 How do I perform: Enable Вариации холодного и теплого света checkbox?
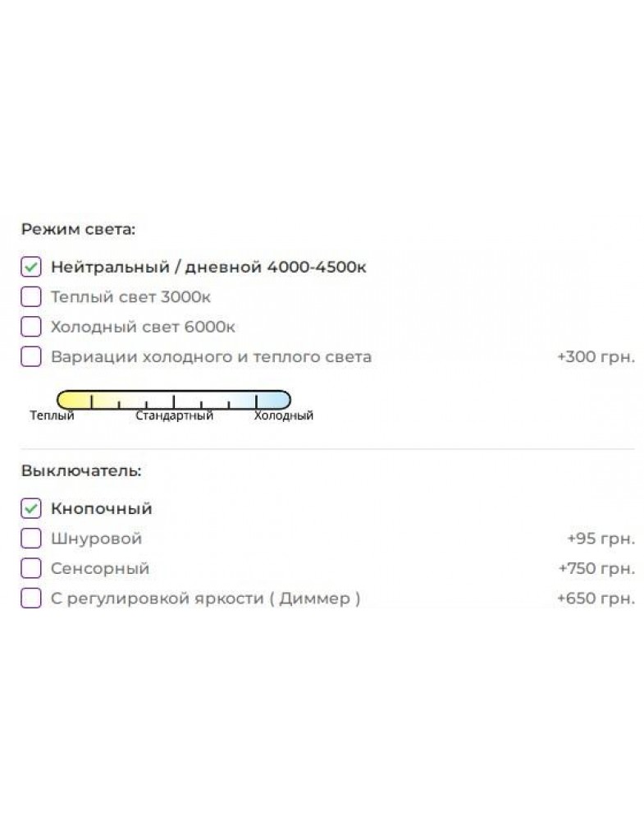click(31, 356)
